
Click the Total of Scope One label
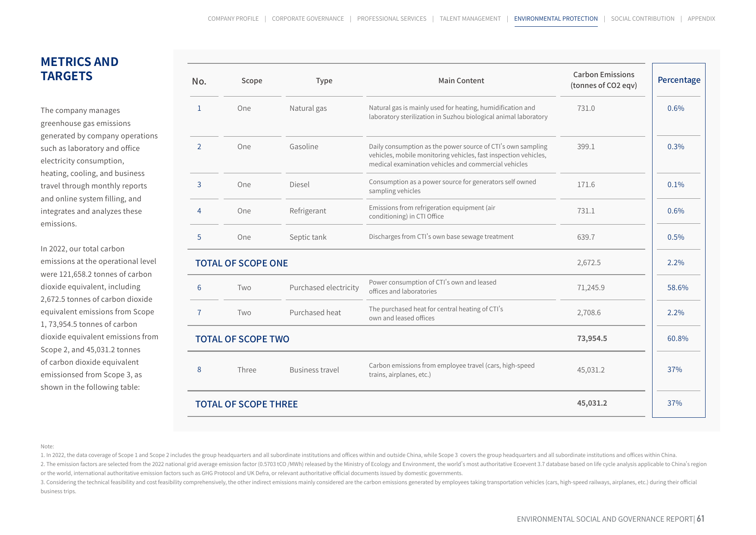241,263
